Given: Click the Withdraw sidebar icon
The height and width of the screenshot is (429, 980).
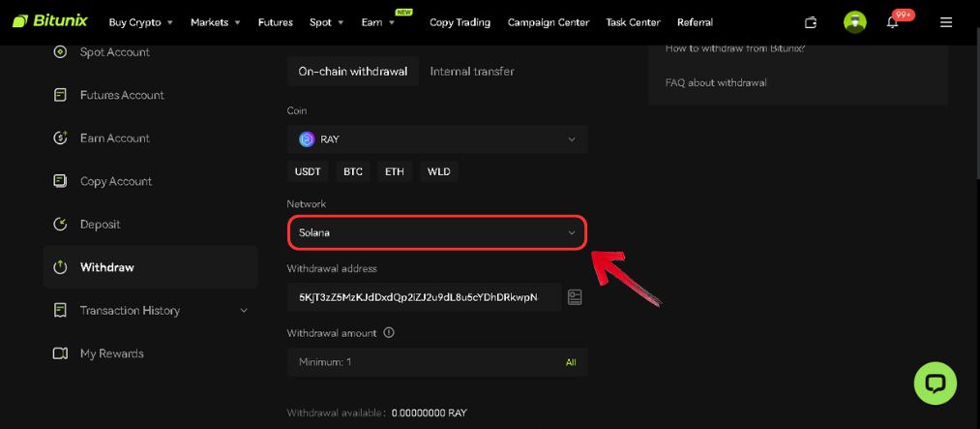Looking at the screenshot, I should point(60,267).
